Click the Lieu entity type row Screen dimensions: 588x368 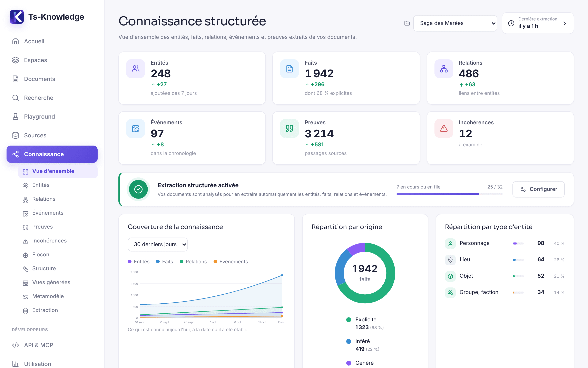tap(505, 260)
